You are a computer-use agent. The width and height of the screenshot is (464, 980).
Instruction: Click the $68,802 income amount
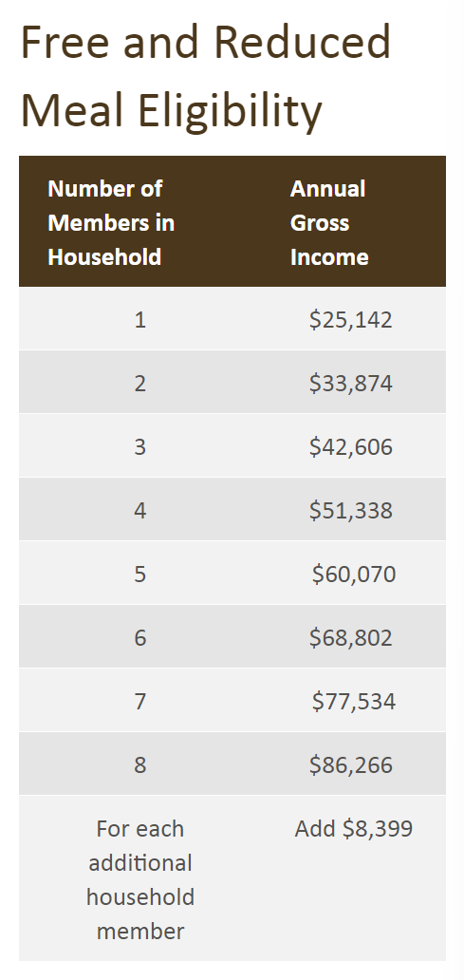[x=351, y=637]
